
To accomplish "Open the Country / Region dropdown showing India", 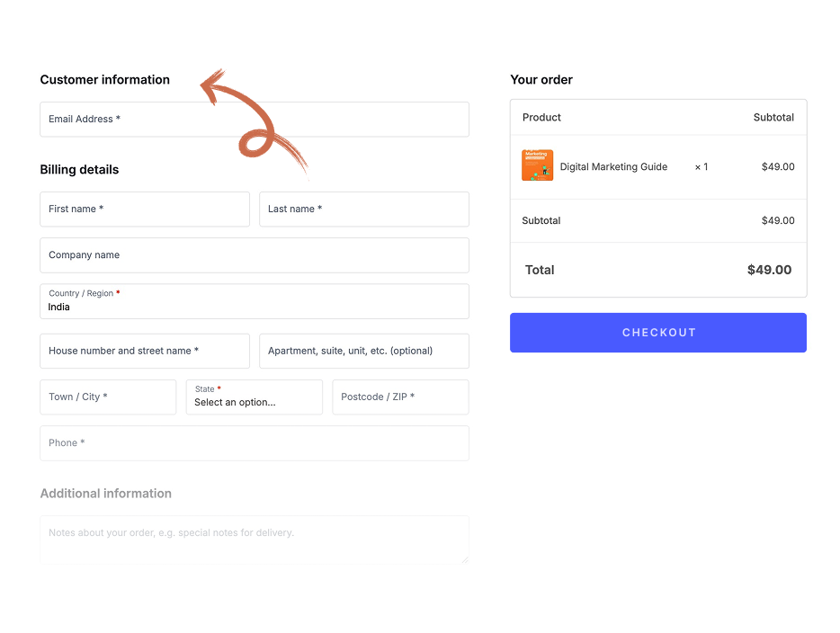I will 254,301.
